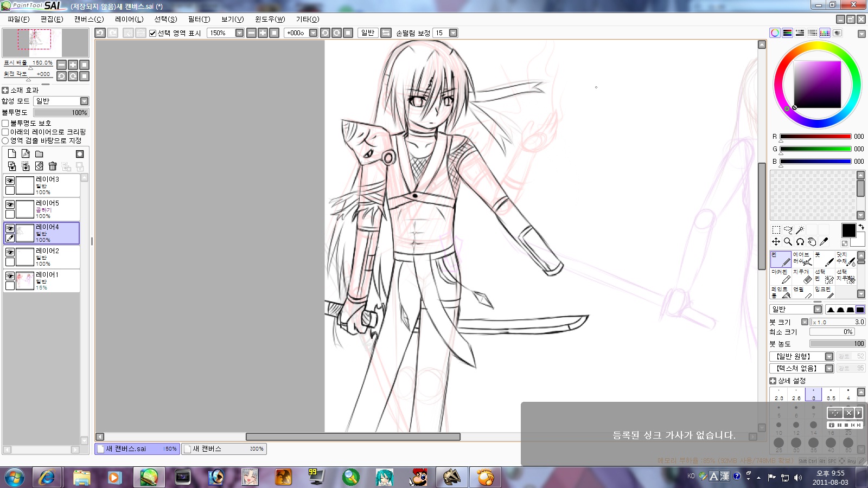Open the 손떨림 보정 stabilizer dropdown
Screen dimensions: 868x488
[x=454, y=33]
